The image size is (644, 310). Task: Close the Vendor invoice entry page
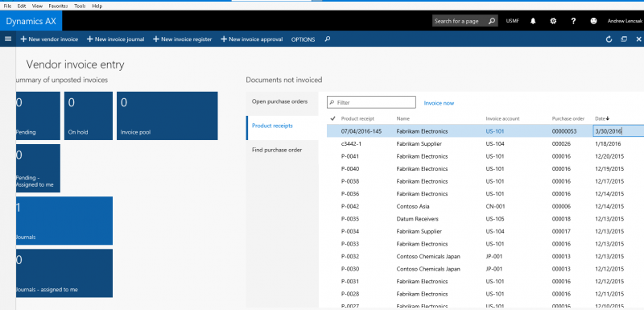pos(638,39)
